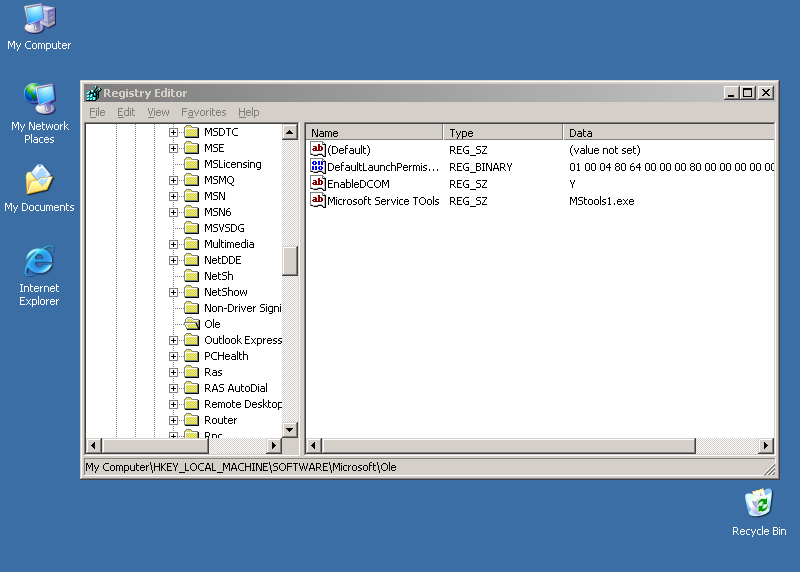Expand the NetShow key
Image resolution: width=800 pixels, height=572 pixels.
[173, 292]
